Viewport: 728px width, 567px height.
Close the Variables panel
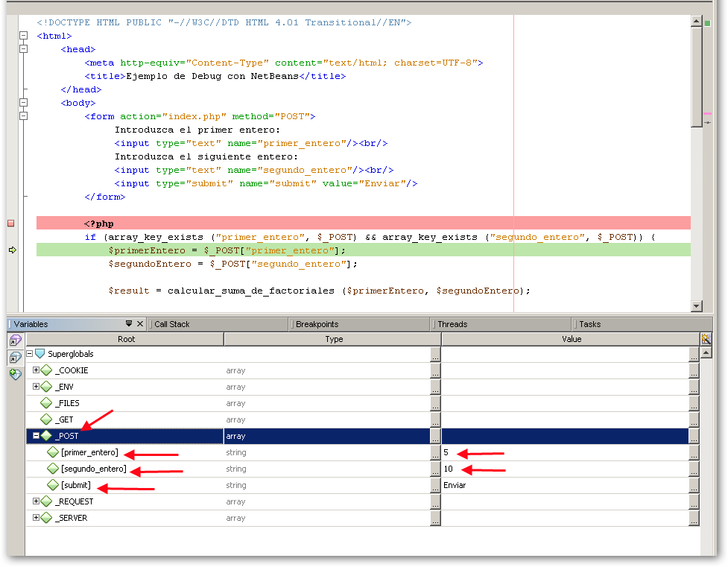140,324
